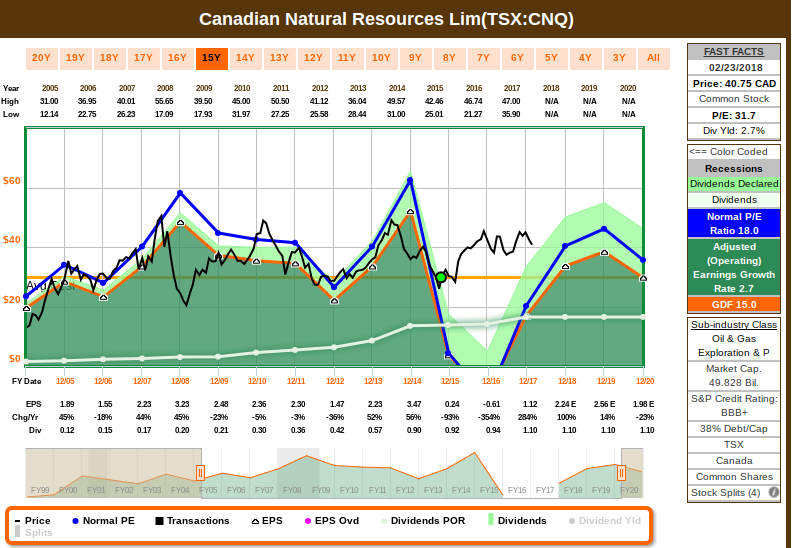795x548 pixels.
Task: Choose the 10Y range tab
Action: (381, 58)
